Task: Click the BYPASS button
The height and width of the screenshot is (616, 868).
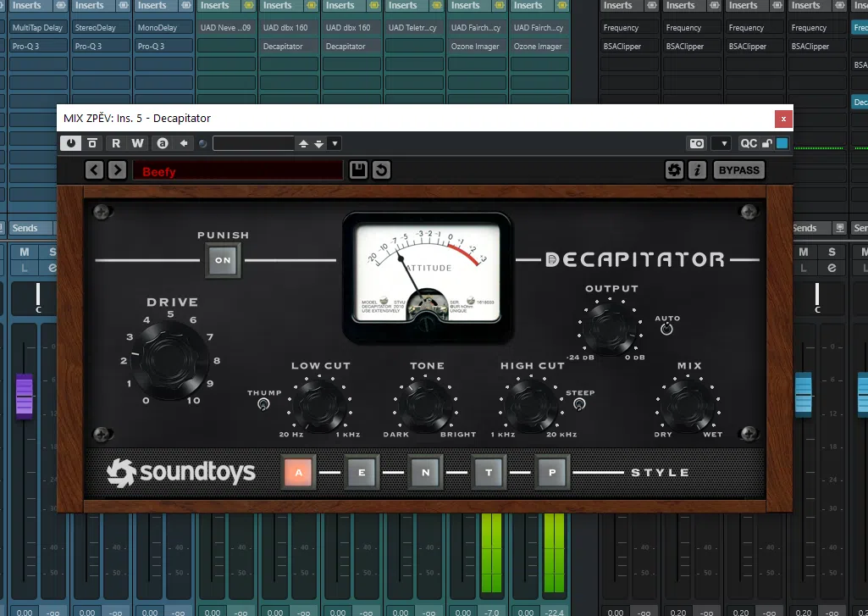Action: 738,170
